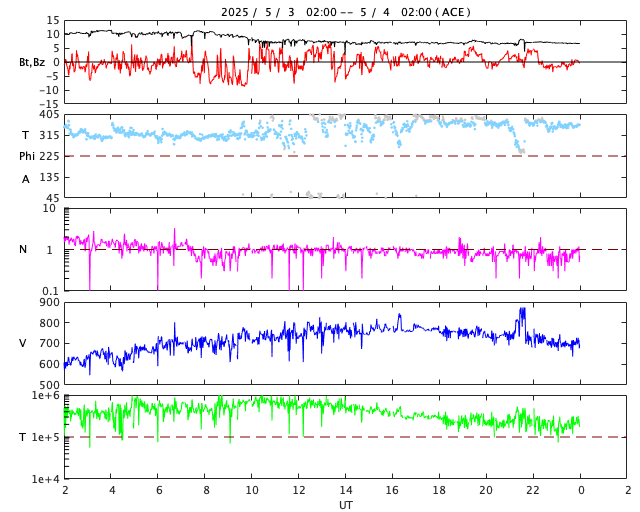Viewport: 640px width, 512px height.
Task: Click the '700' velocity tick label
Action: (49, 343)
